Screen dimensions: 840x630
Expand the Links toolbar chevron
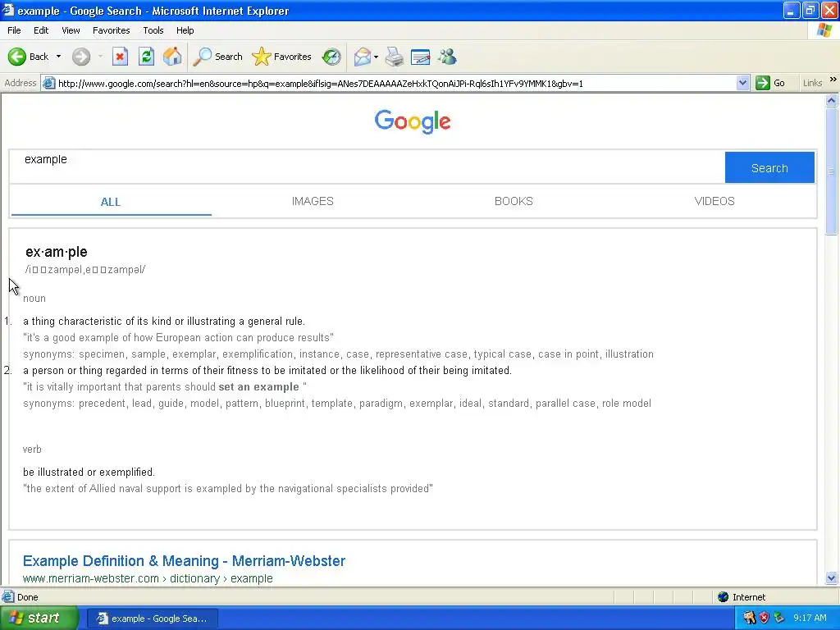point(833,80)
